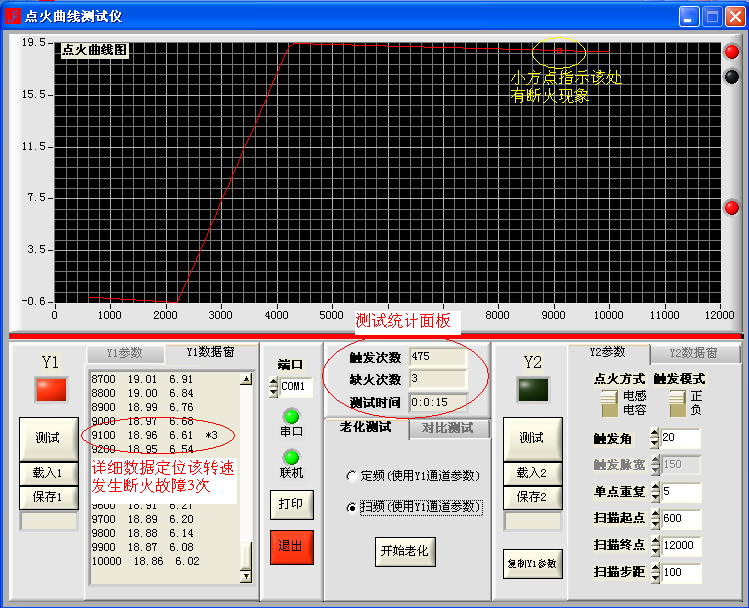
Task: Select the 9800 18.88 6.14 data row
Action: click(x=142, y=533)
